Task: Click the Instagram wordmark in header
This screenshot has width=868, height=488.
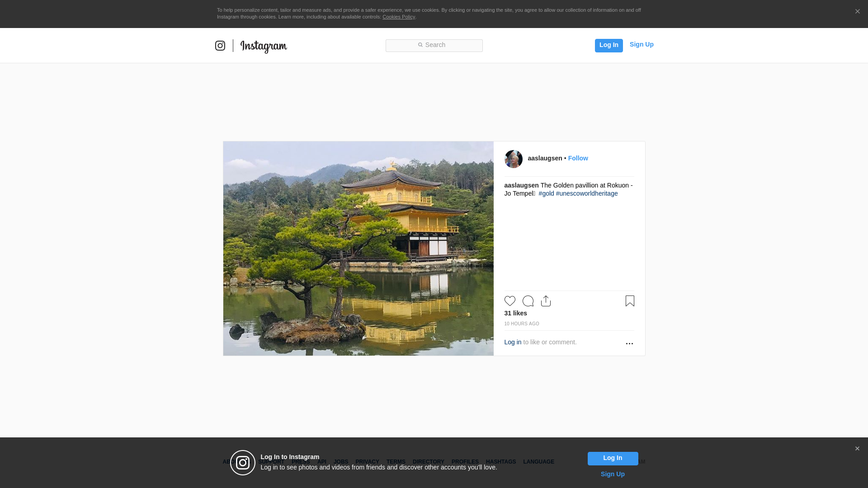Action: (264, 47)
